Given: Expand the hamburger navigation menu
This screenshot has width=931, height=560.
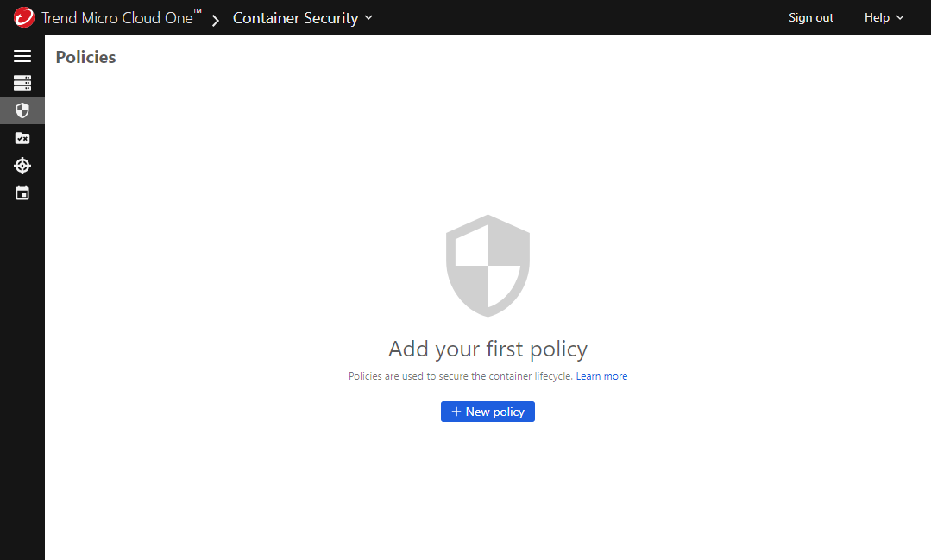Looking at the screenshot, I should 22,56.
